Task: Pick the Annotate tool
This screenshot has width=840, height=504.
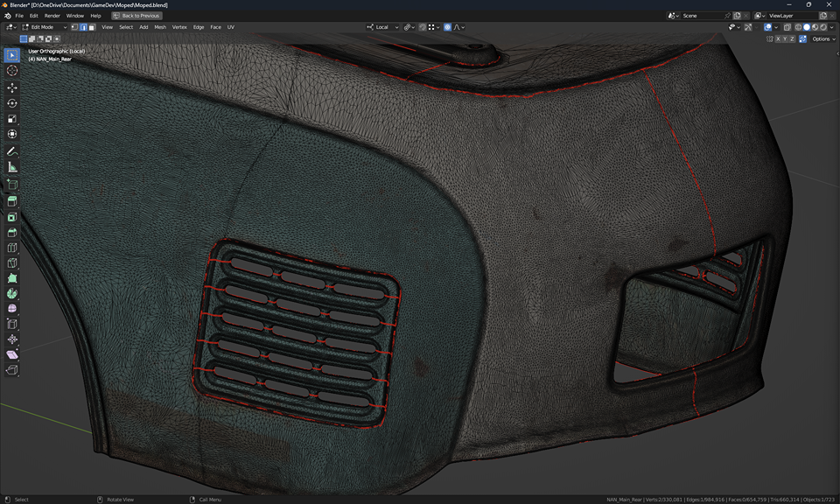Action: pyautogui.click(x=12, y=151)
